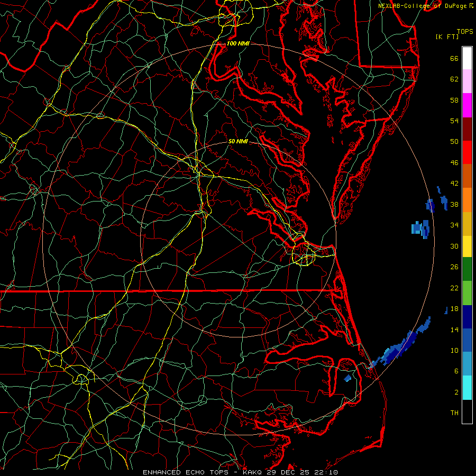476x476 pixels.
Task: Click the "TH" threshold label
Action: 454,413
